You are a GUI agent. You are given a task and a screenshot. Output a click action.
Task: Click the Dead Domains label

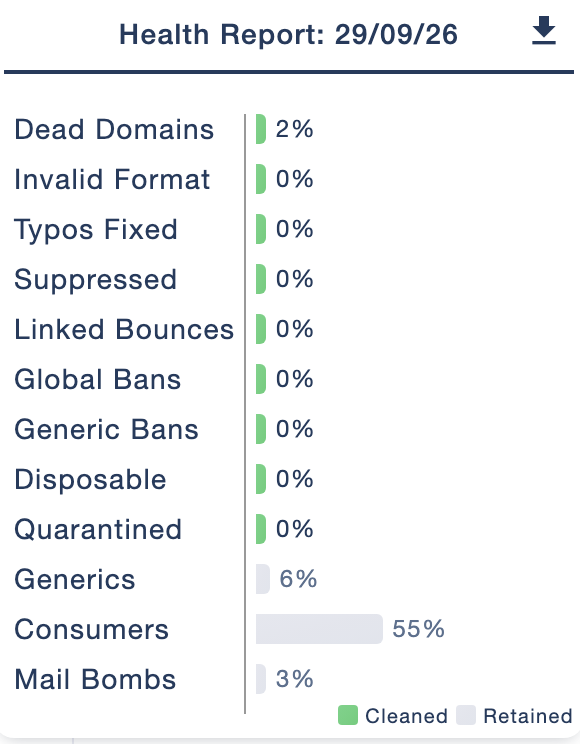point(114,129)
